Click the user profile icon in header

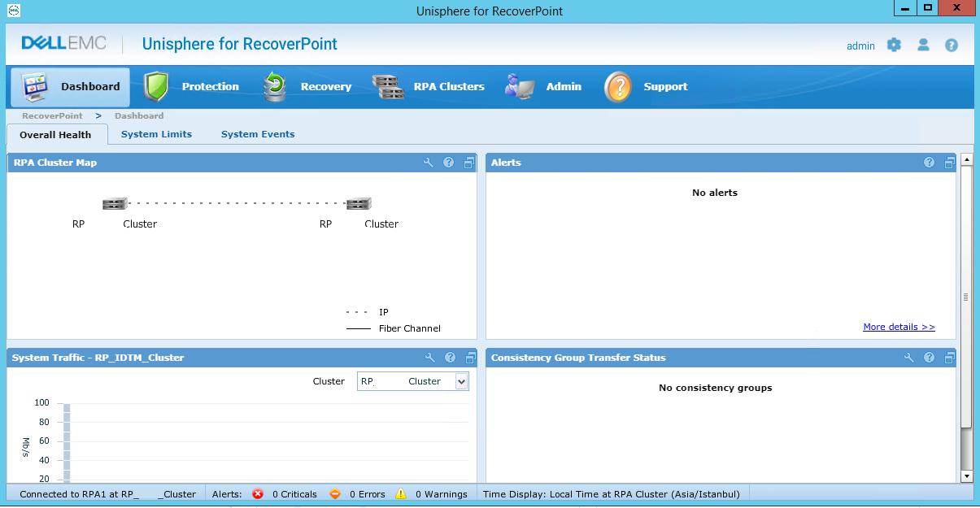click(x=923, y=45)
